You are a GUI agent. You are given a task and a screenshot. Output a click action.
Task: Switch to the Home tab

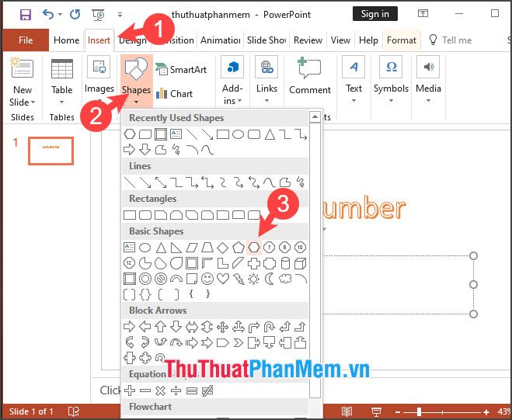click(66, 40)
